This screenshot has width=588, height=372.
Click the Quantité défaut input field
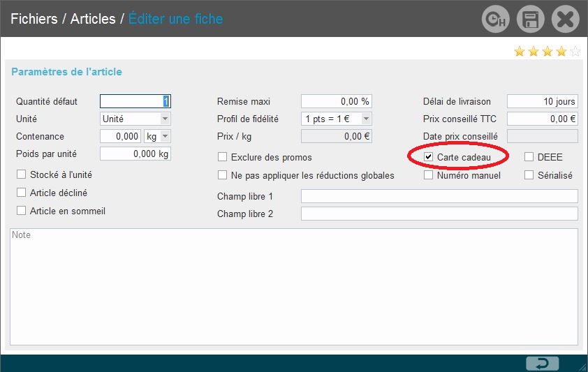click(x=135, y=101)
